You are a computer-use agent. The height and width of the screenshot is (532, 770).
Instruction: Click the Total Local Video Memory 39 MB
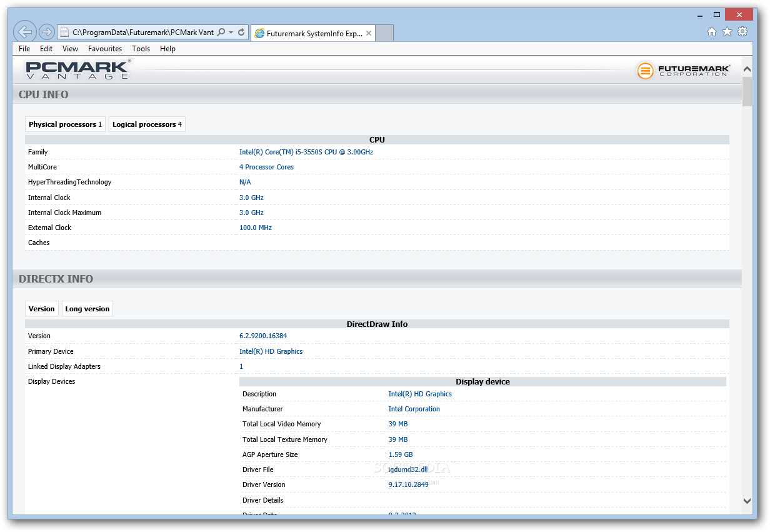(397, 424)
